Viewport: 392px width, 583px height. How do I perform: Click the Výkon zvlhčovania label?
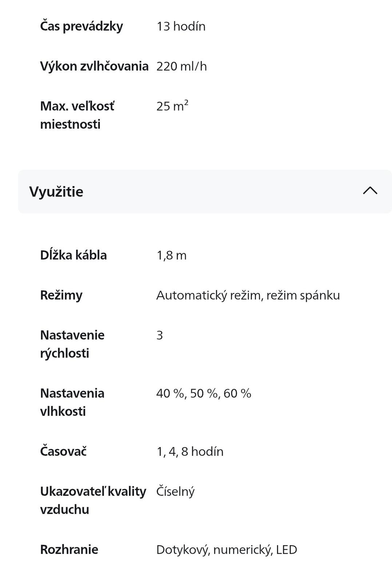click(x=94, y=66)
